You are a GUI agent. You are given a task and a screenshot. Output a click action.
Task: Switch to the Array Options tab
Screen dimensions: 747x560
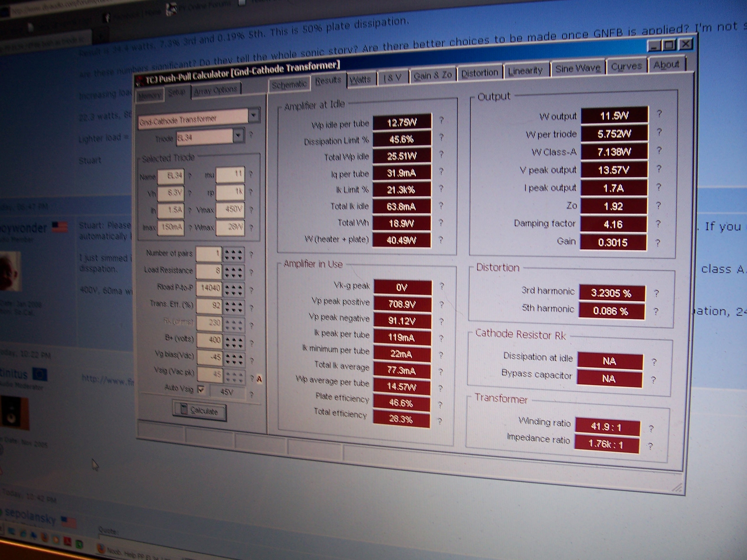pyautogui.click(x=216, y=90)
